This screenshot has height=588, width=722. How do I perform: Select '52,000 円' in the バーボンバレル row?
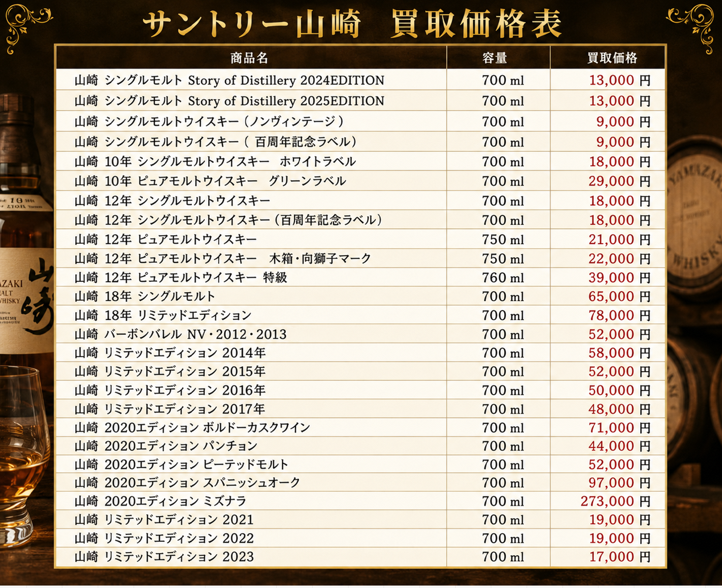(620, 334)
